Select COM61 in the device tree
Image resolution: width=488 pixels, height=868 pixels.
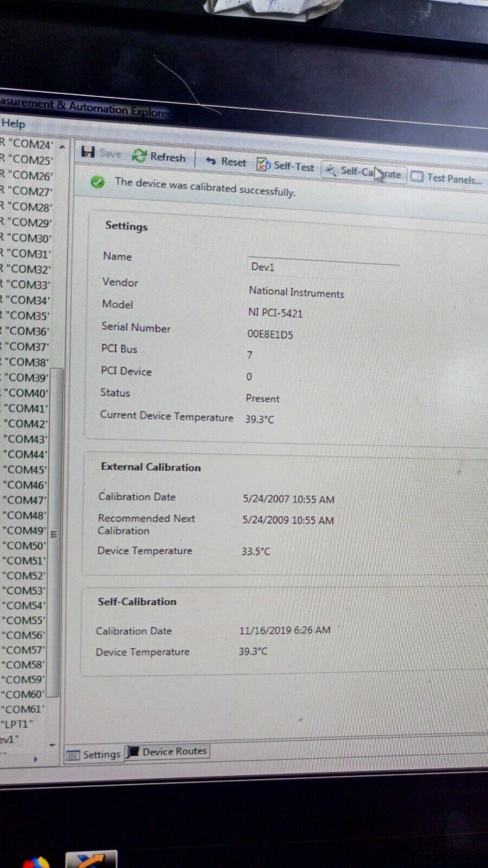pos(23,709)
